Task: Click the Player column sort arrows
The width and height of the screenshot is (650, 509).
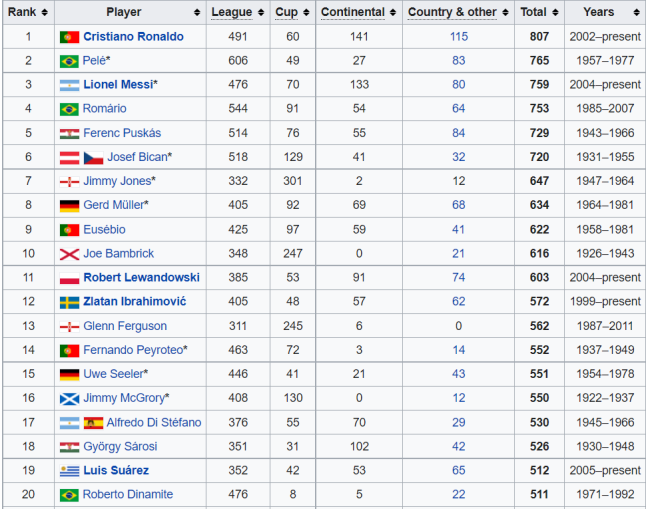Action: coord(197,12)
